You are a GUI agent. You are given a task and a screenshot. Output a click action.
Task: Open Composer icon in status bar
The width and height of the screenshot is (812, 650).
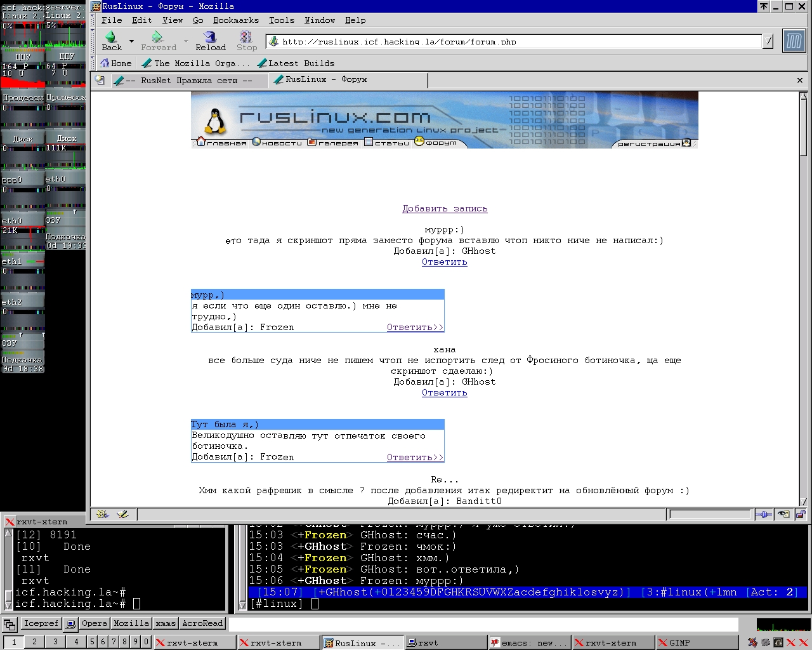pyautogui.click(x=122, y=514)
